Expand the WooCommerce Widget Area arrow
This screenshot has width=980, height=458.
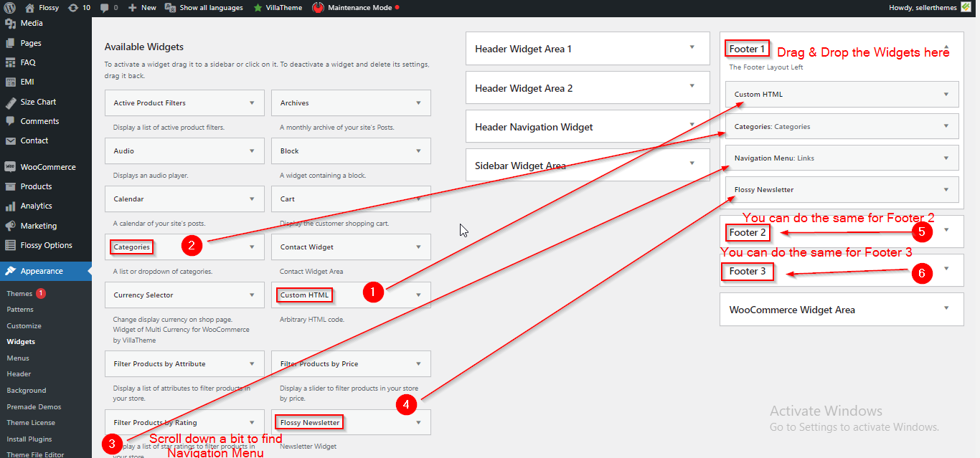tap(946, 308)
